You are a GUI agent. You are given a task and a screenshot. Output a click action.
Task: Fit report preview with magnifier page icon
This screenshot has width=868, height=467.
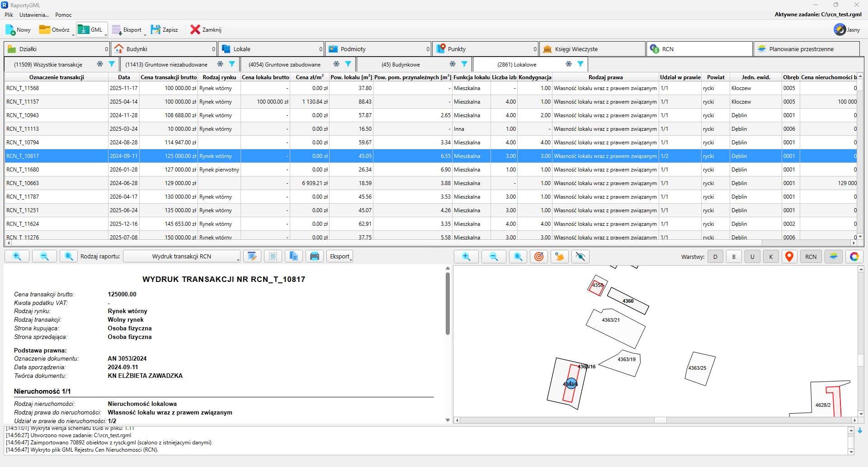coord(69,257)
